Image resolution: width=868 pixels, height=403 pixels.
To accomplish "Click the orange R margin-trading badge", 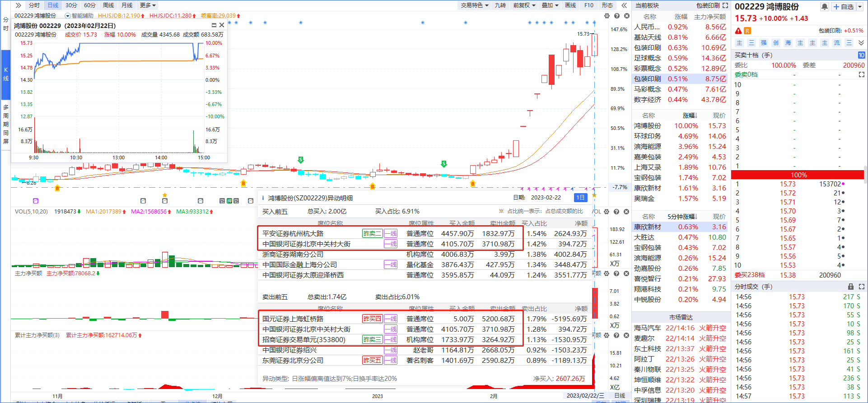I will coord(747,31).
